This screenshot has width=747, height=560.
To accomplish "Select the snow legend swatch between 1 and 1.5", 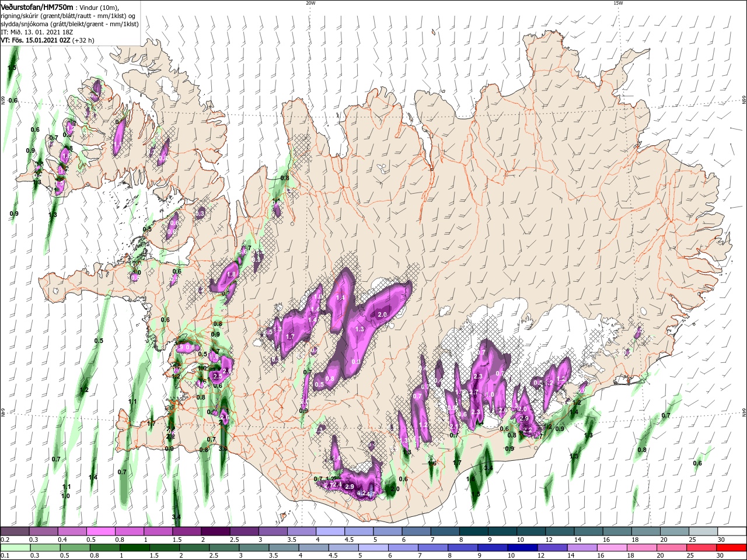I will point(158,531).
